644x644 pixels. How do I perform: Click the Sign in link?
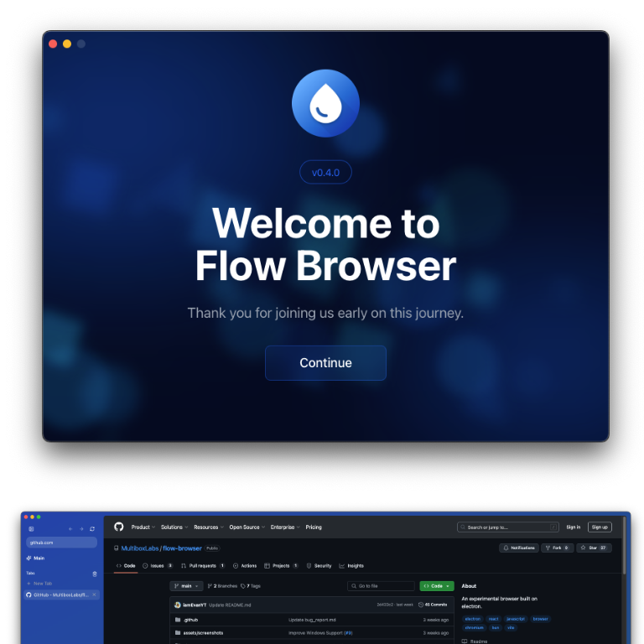click(x=573, y=527)
